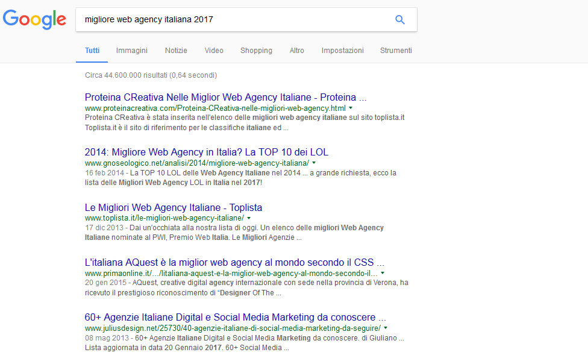Expand arrow next to juliusdesign.net URL
The image size is (588, 364).
pyautogui.click(x=386, y=328)
